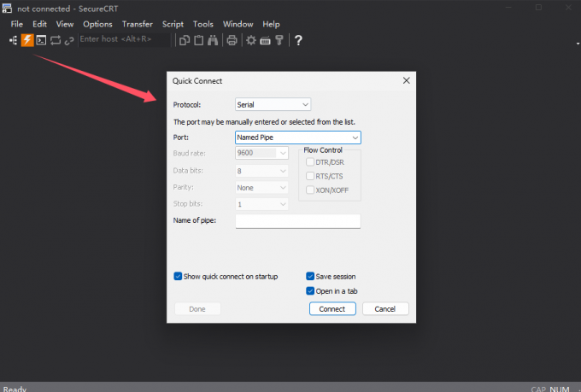
Task: Click the Port: label
Action: coord(181,137)
